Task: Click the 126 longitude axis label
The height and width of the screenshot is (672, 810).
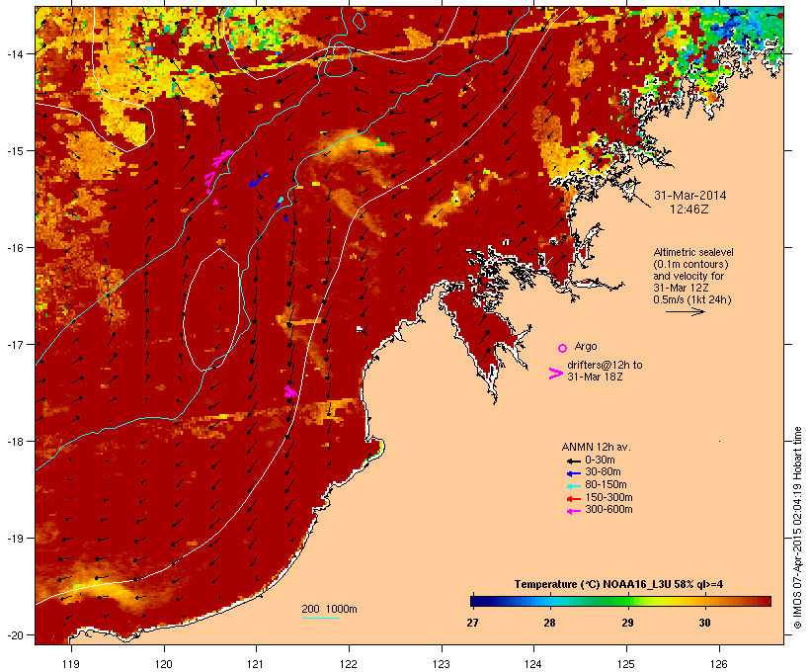Action: (x=719, y=664)
